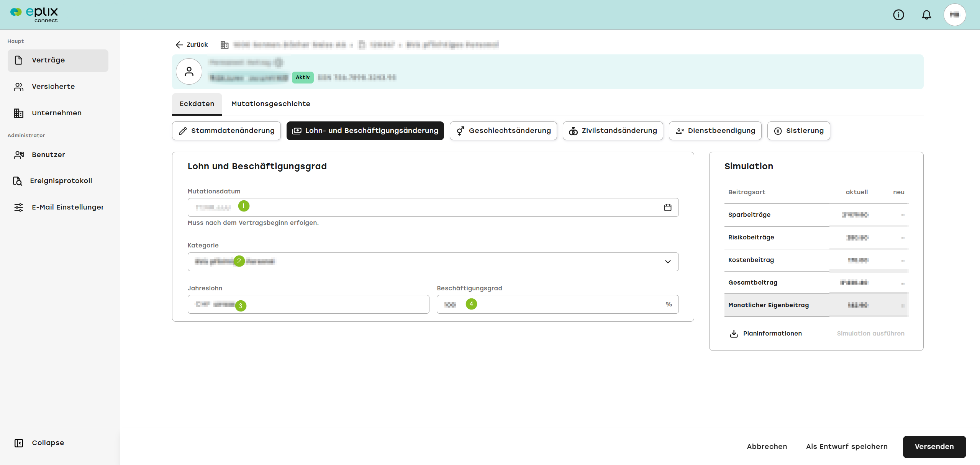Click the Risikobeiträge row label
The width and height of the screenshot is (980, 465).
751,237
